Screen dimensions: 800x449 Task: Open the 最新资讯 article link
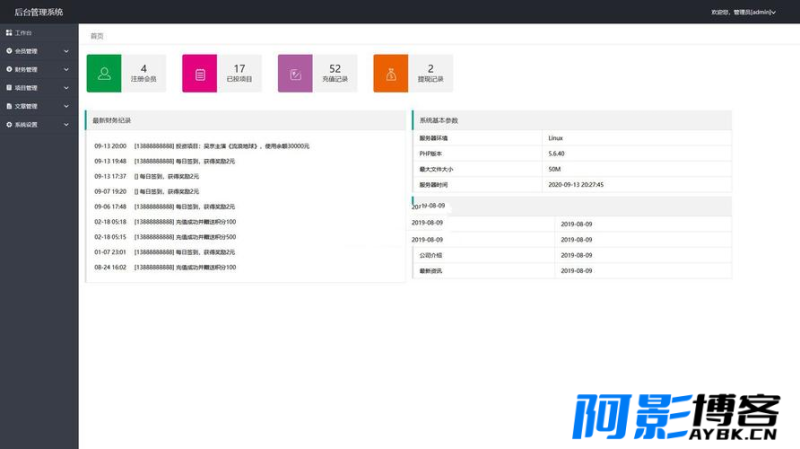tap(432, 270)
